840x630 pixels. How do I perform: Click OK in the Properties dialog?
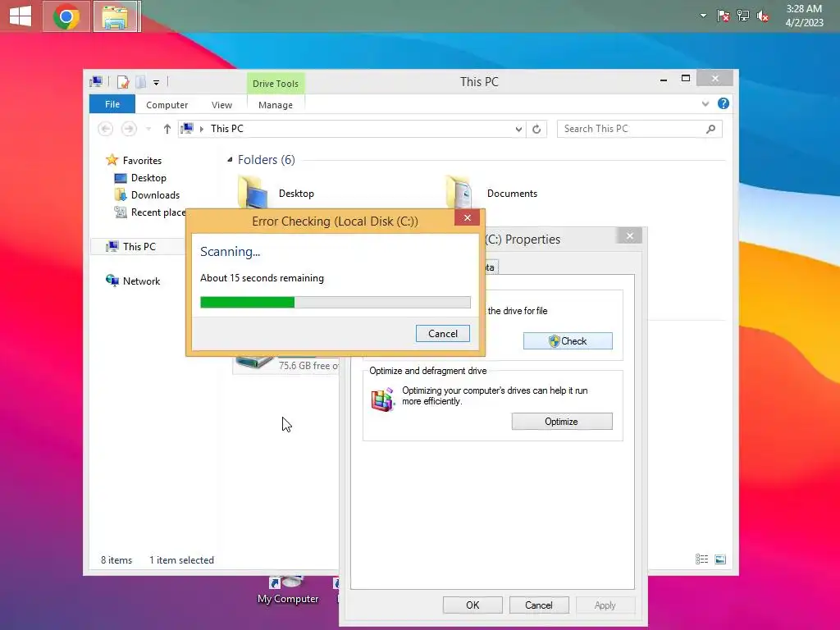tap(472, 605)
